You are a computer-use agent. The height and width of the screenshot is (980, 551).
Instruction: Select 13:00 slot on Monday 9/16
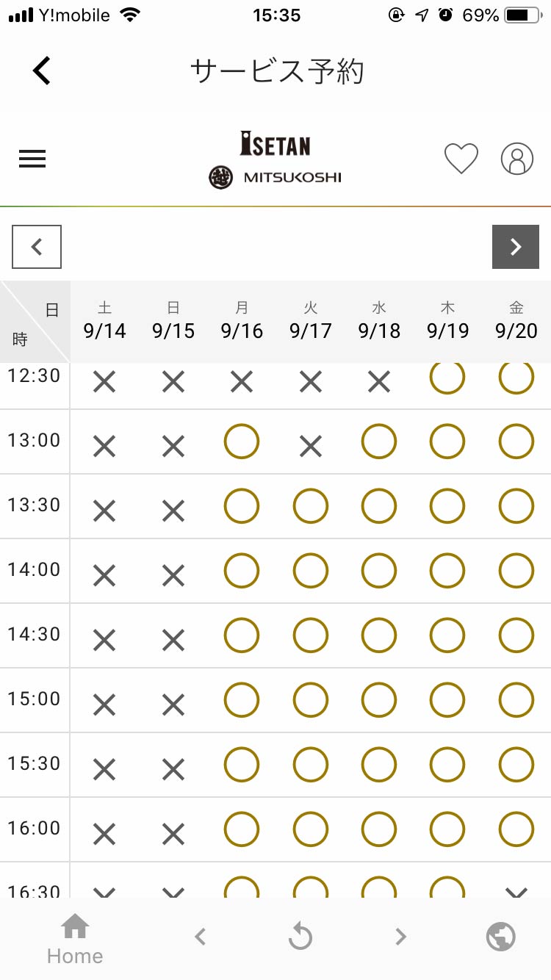point(242,442)
